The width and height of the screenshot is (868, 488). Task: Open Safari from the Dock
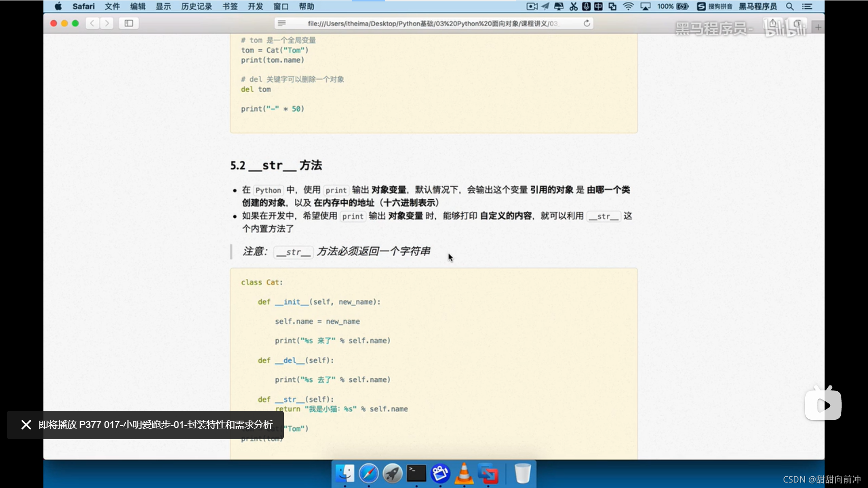tap(369, 474)
